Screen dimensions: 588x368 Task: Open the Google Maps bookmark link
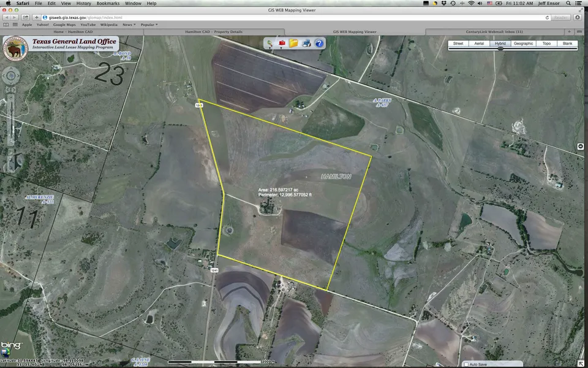click(63, 25)
